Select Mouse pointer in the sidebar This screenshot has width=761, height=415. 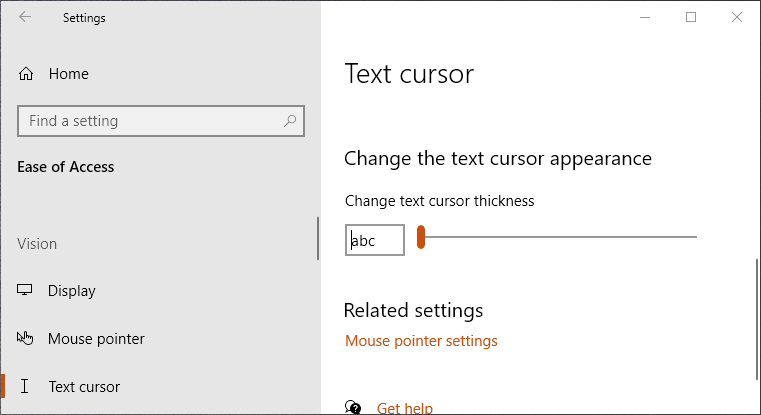(x=96, y=339)
